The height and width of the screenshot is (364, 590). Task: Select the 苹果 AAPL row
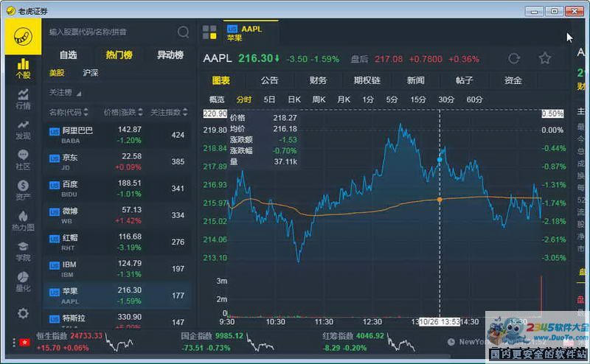coord(117,295)
